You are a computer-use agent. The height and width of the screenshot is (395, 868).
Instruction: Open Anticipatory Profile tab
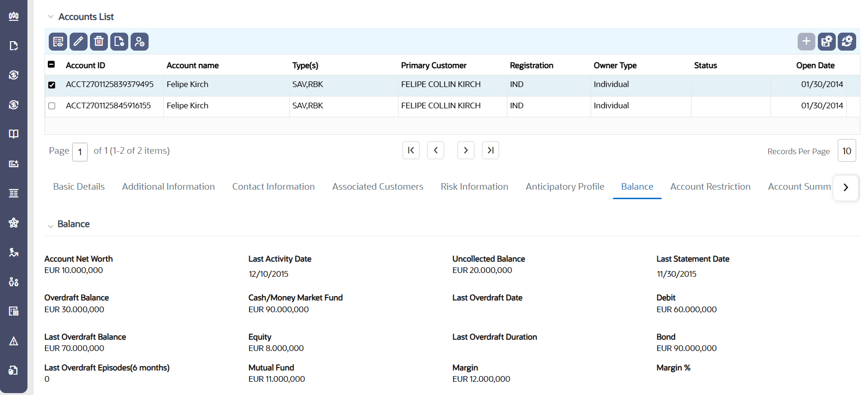[x=565, y=187]
